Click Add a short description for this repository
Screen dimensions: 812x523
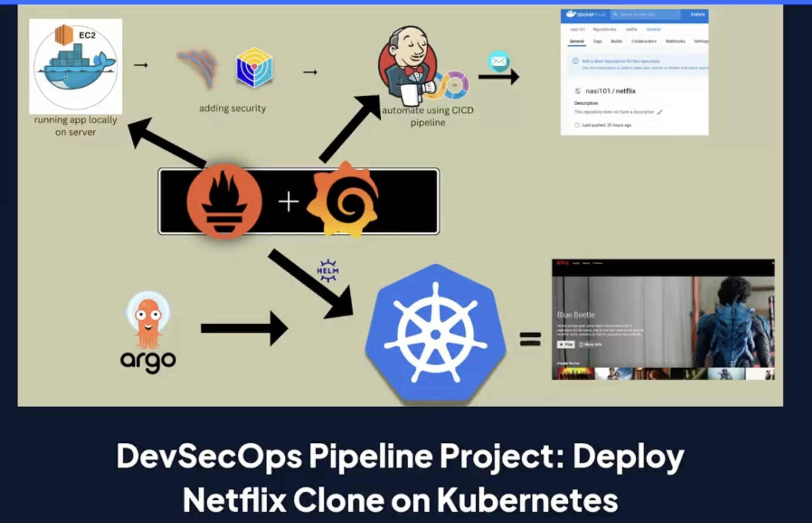click(x=620, y=61)
